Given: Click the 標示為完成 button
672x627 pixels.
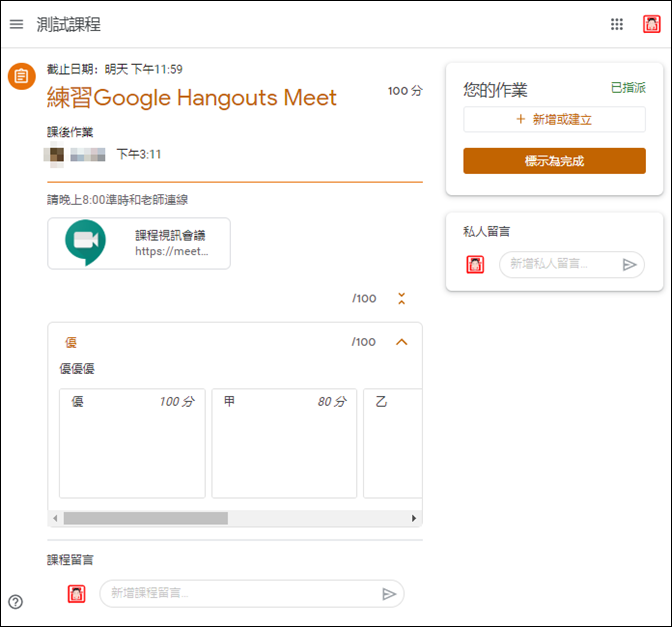Looking at the screenshot, I should tap(554, 161).
